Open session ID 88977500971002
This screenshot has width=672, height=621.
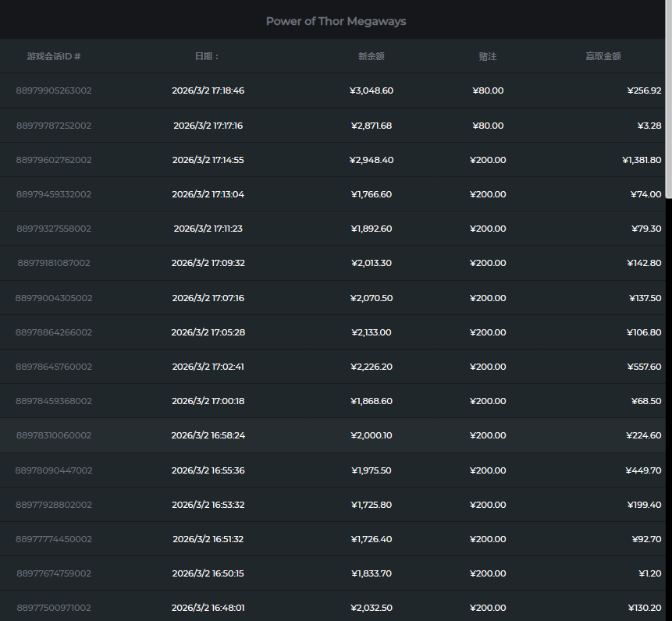pyautogui.click(x=54, y=608)
